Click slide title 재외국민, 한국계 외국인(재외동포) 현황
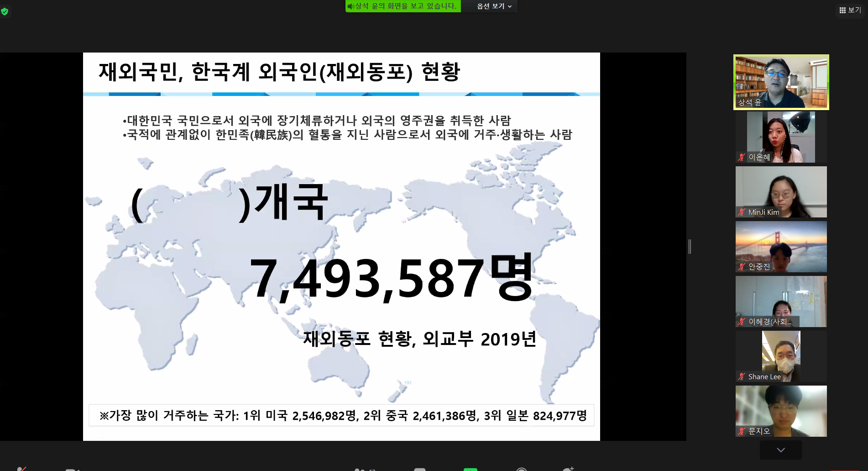 point(279,72)
